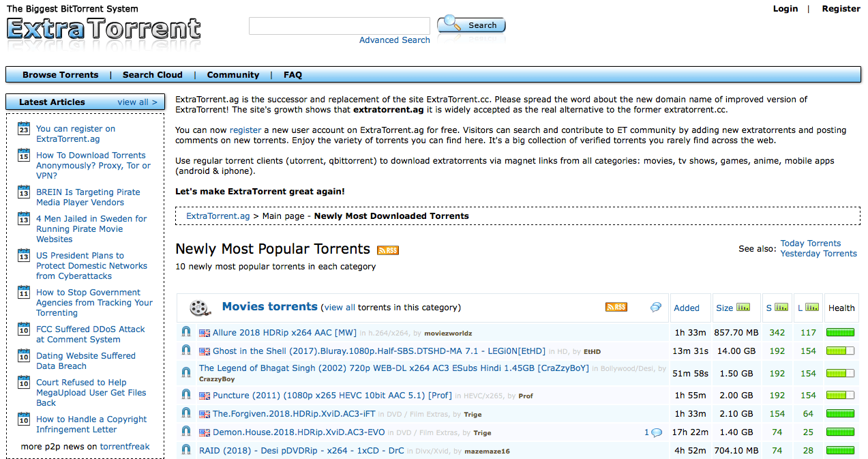The width and height of the screenshot is (868, 459).
Task: Click health bar for Puncture (2011) row
Action: (x=840, y=395)
